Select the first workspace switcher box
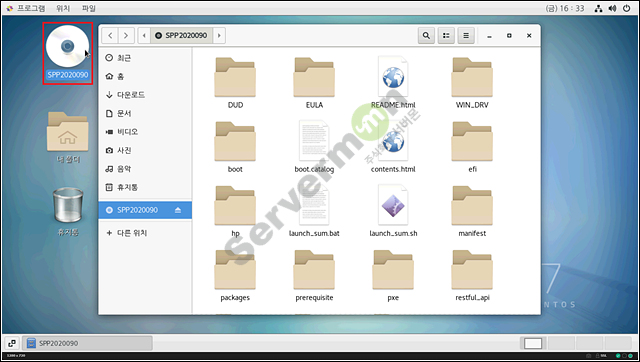 click(x=533, y=344)
